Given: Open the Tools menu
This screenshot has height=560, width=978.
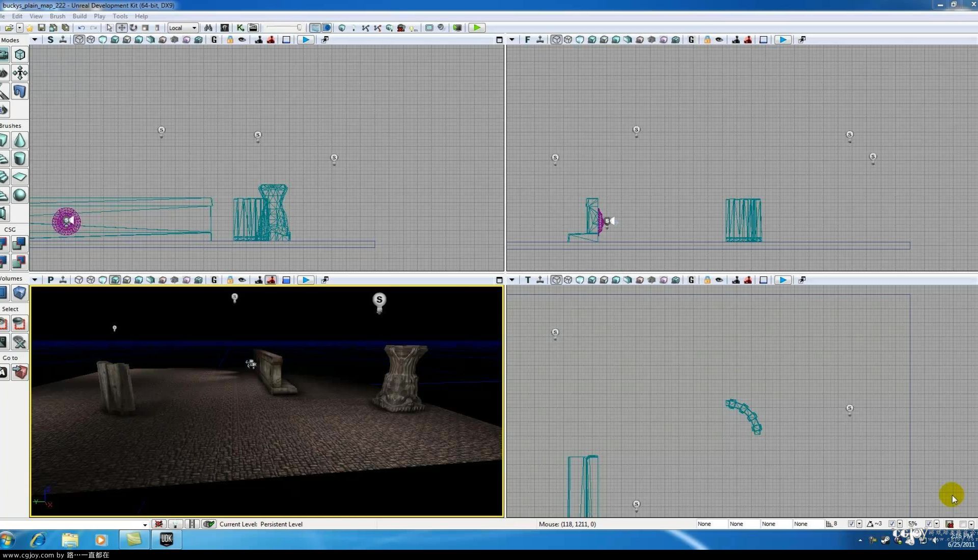Looking at the screenshot, I should tap(120, 16).
